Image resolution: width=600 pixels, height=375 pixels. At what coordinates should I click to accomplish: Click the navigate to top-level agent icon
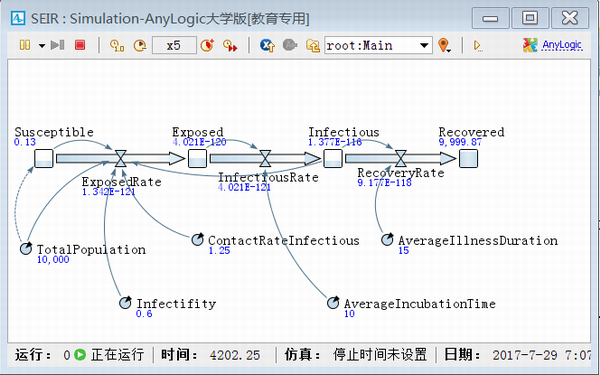(x=267, y=45)
